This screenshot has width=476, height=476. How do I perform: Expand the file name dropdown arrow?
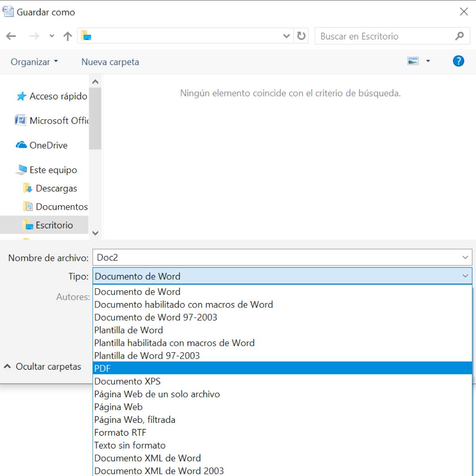click(465, 257)
